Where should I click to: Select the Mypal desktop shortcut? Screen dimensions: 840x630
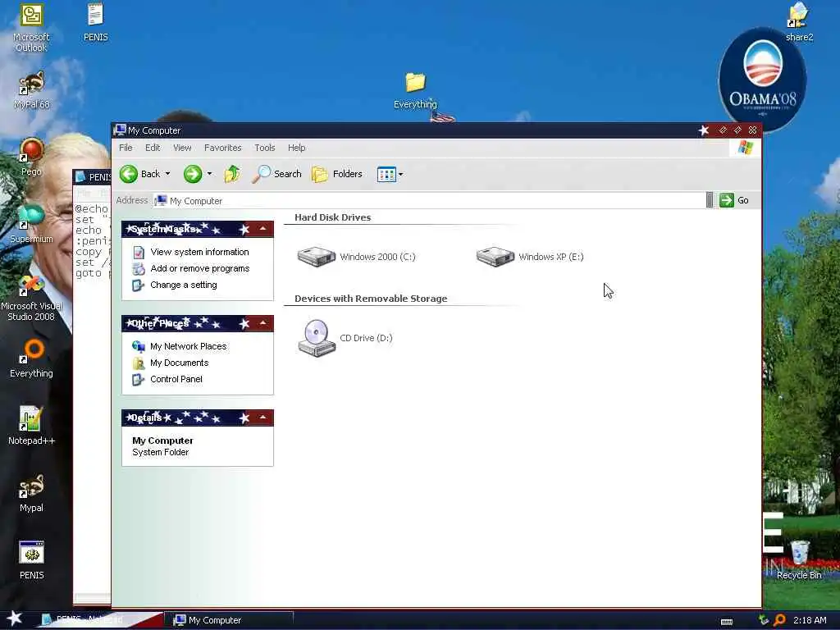(32, 493)
